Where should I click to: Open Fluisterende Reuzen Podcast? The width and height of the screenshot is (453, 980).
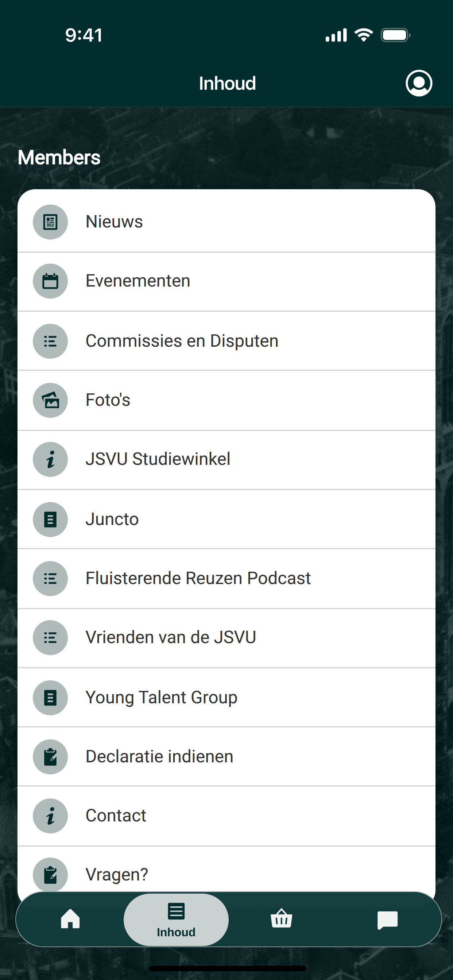[226, 578]
